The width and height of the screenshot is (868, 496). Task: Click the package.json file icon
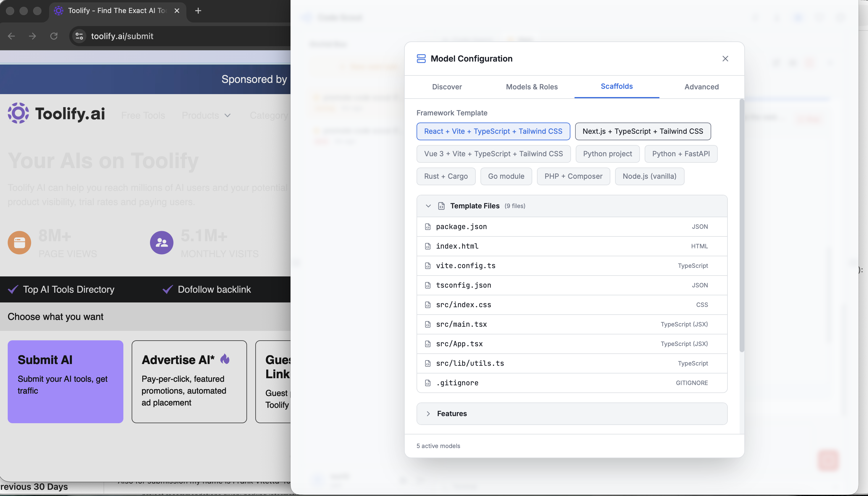click(428, 226)
